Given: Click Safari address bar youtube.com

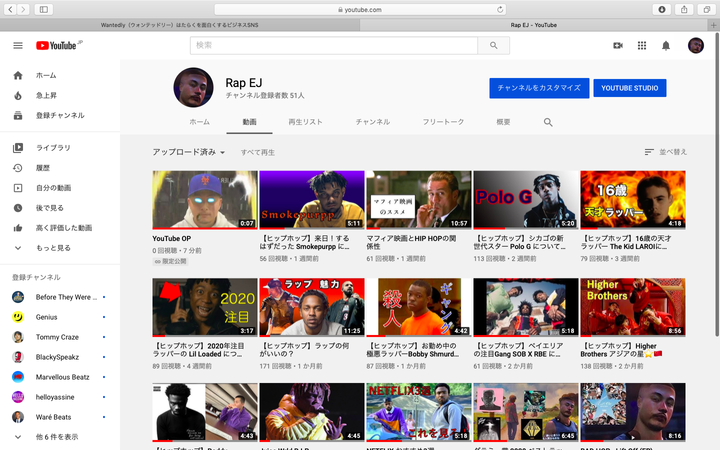Looking at the screenshot, I should [x=360, y=9].
